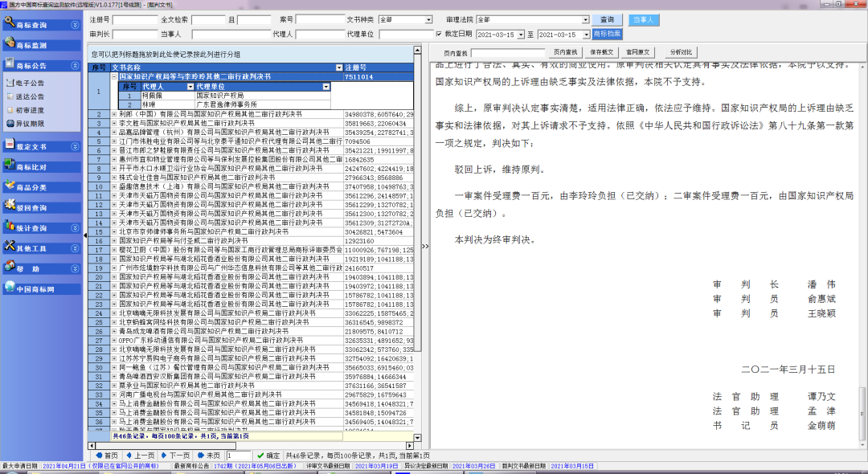Open the start date picker dropdown

coord(521,35)
